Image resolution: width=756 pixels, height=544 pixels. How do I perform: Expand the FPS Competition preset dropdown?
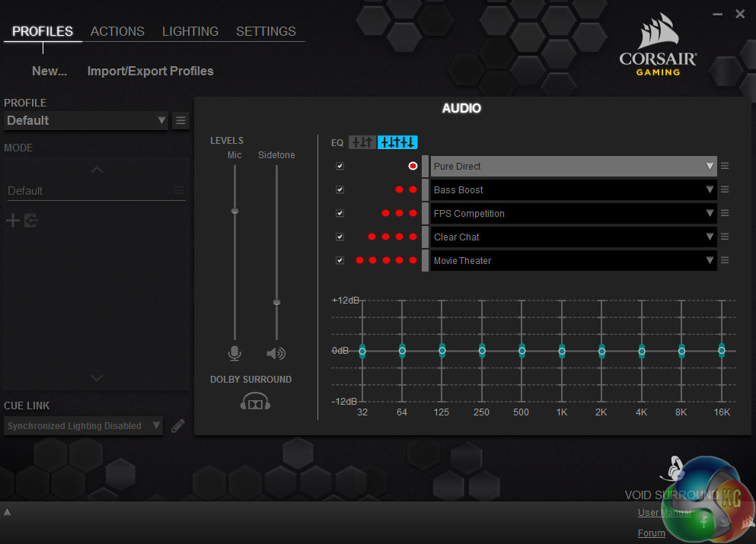pyautogui.click(x=710, y=213)
